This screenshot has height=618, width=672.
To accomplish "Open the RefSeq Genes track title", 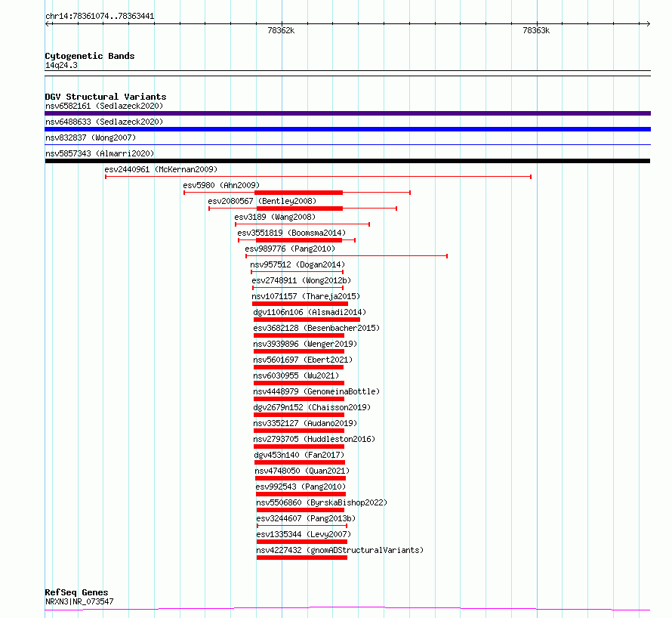I will (x=76, y=592).
